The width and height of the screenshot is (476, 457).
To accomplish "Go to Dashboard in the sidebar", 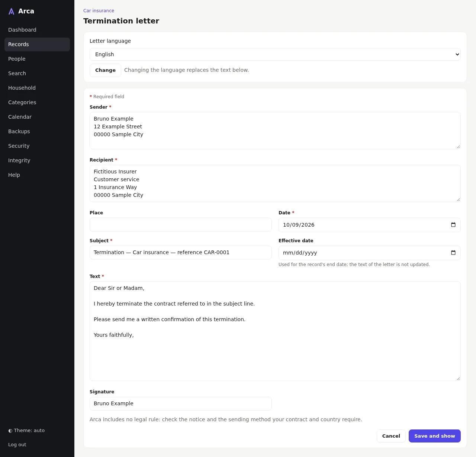I will [x=37, y=30].
